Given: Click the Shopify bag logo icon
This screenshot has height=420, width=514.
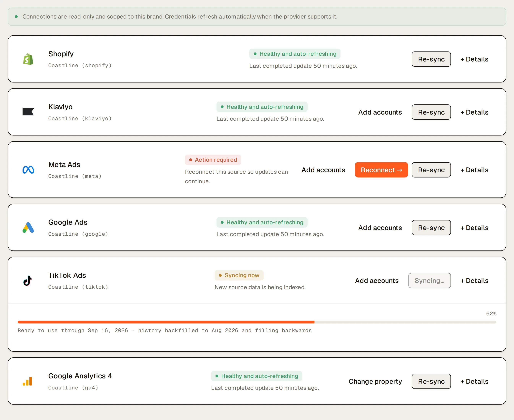Looking at the screenshot, I should 28,59.
